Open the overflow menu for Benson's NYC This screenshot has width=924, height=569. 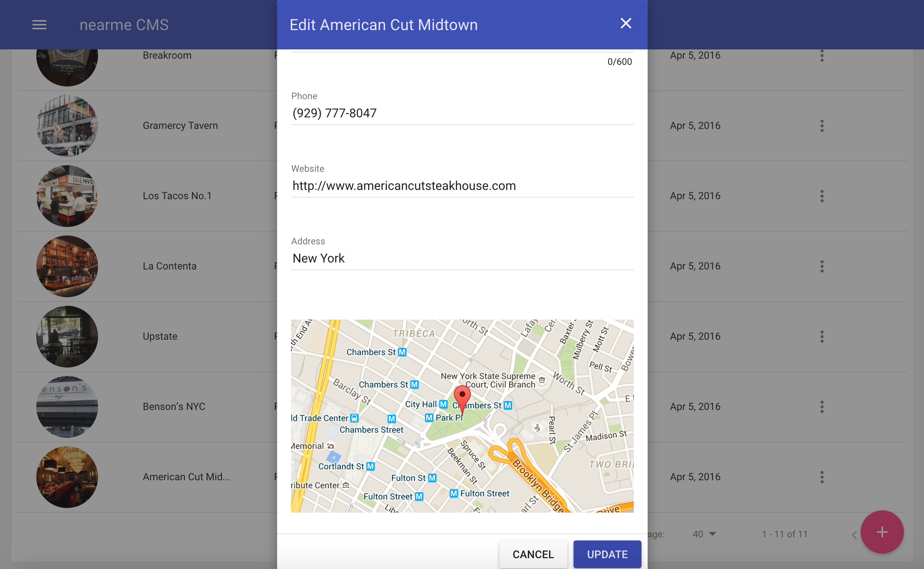tap(822, 406)
